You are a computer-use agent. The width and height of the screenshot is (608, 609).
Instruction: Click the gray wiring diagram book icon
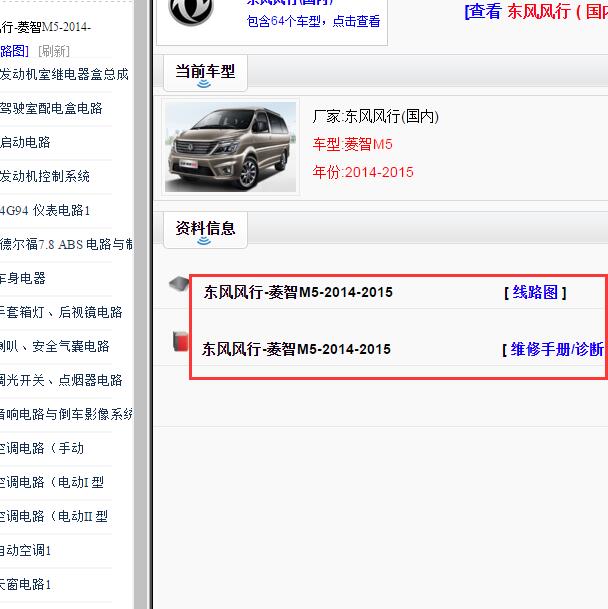(x=179, y=284)
